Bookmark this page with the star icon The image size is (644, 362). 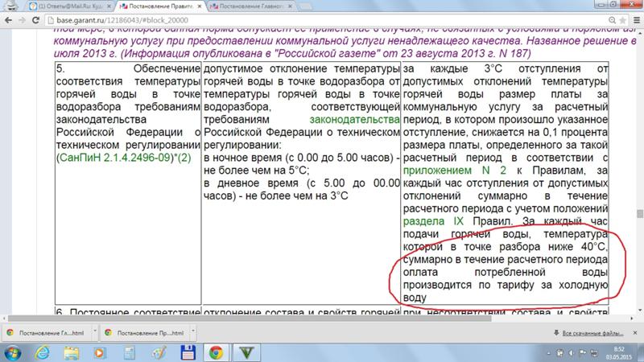pyautogui.click(x=622, y=20)
